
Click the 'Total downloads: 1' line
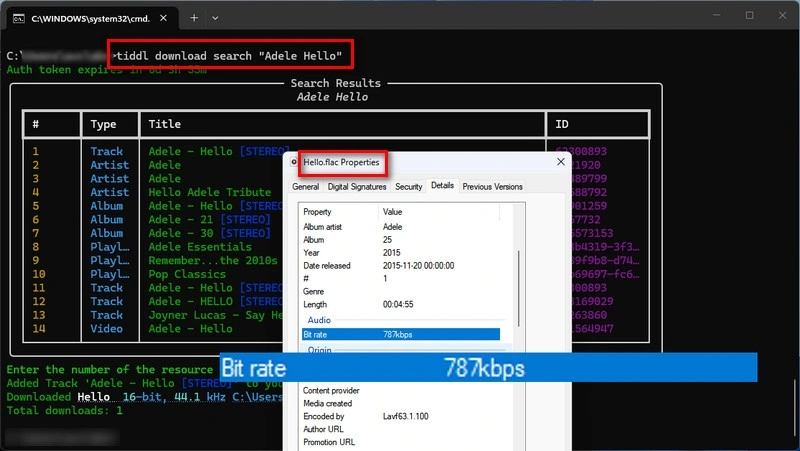[x=64, y=410]
